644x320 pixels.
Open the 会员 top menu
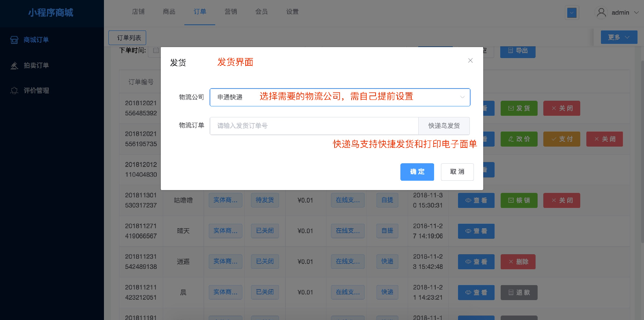(261, 12)
